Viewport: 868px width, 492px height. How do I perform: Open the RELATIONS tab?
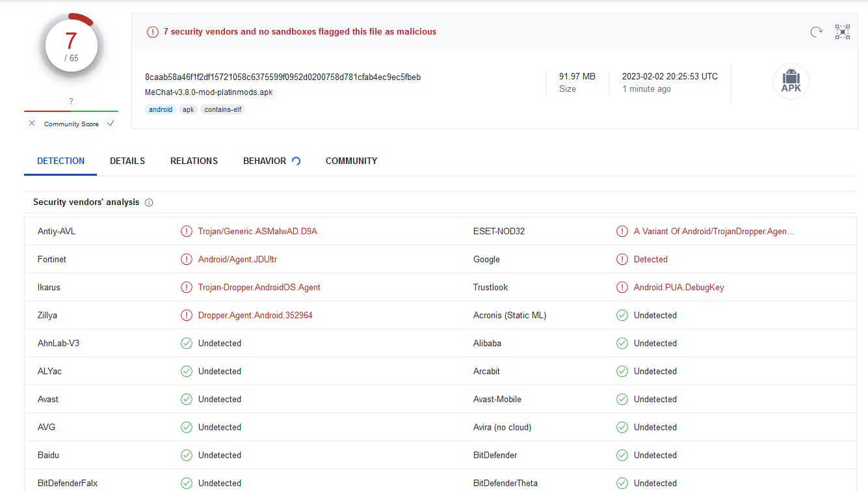point(194,161)
